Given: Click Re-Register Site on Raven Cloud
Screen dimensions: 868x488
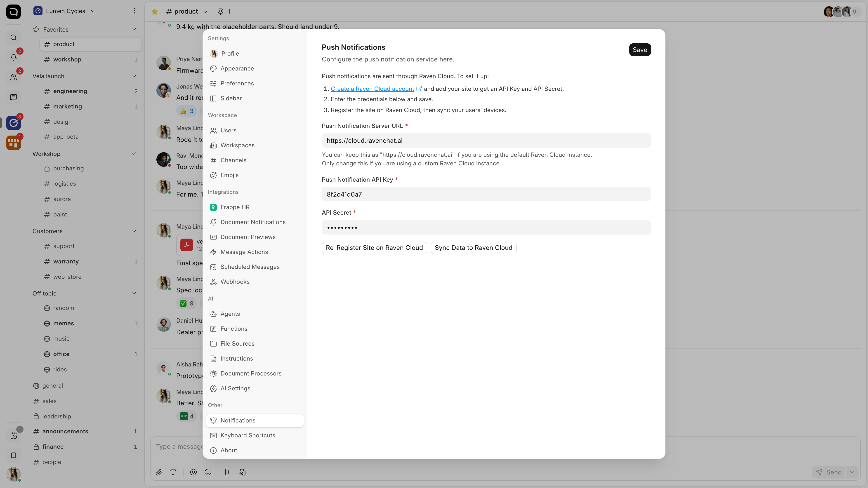Looking at the screenshot, I should pos(374,248).
